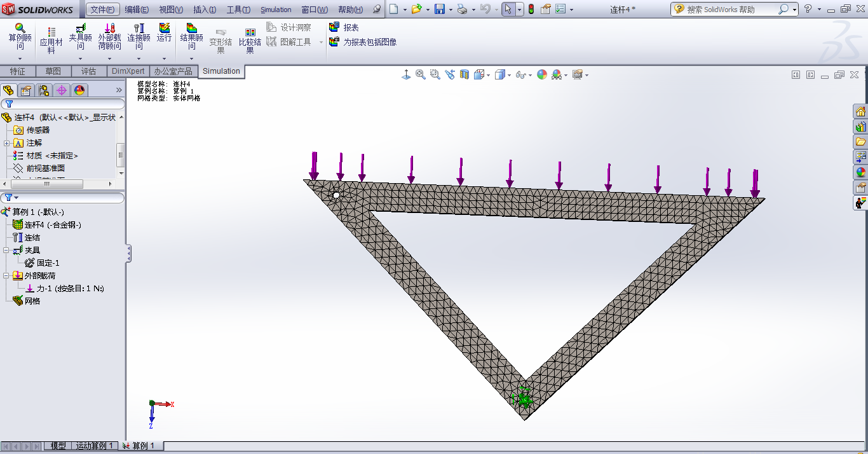Open the 结果顾问 results advisor
This screenshot has height=454, width=868.
tap(191, 36)
